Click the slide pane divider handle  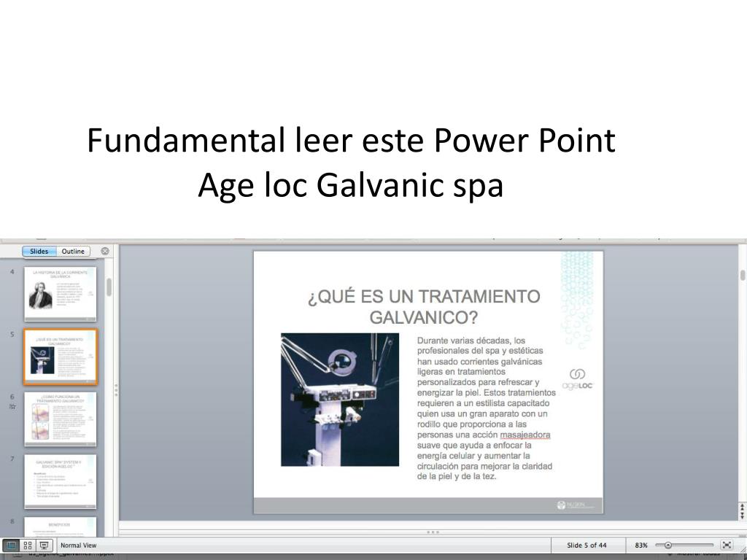tap(116, 390)
